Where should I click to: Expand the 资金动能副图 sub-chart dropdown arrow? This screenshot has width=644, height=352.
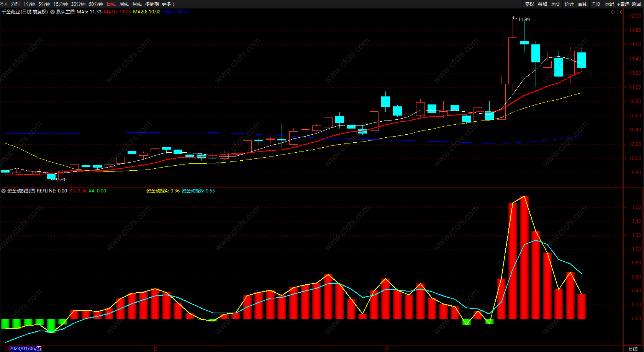3,191
